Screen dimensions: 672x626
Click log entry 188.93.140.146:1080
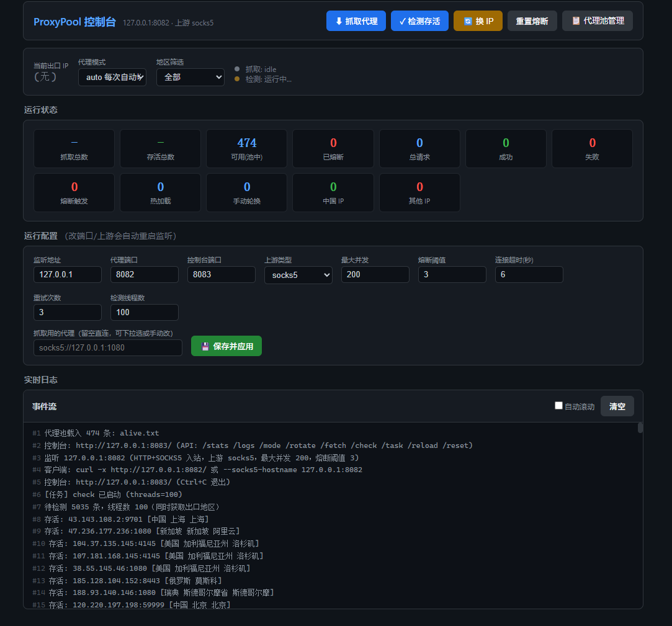tap(153, 593)
